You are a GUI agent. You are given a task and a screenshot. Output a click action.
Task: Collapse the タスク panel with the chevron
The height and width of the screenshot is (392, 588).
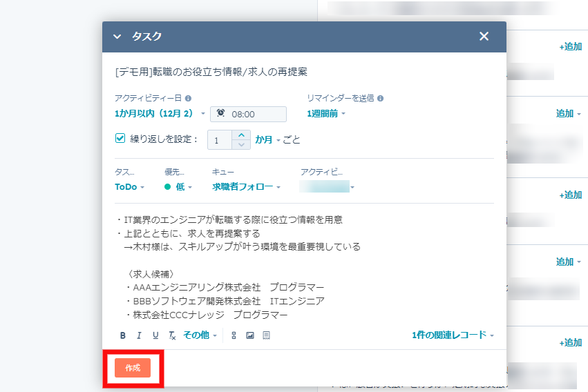pos(117,37)
